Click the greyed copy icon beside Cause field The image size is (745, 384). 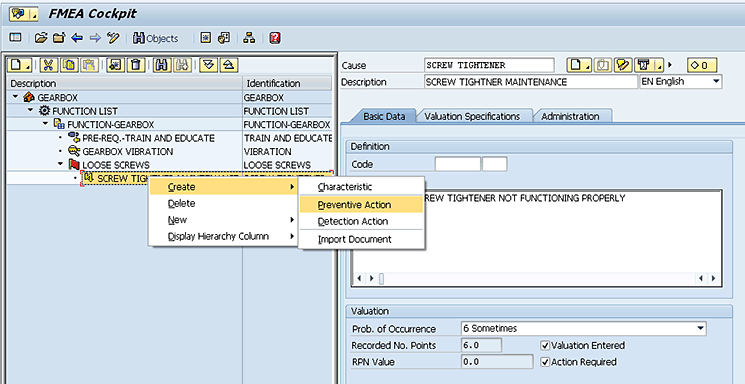(603, 65)
